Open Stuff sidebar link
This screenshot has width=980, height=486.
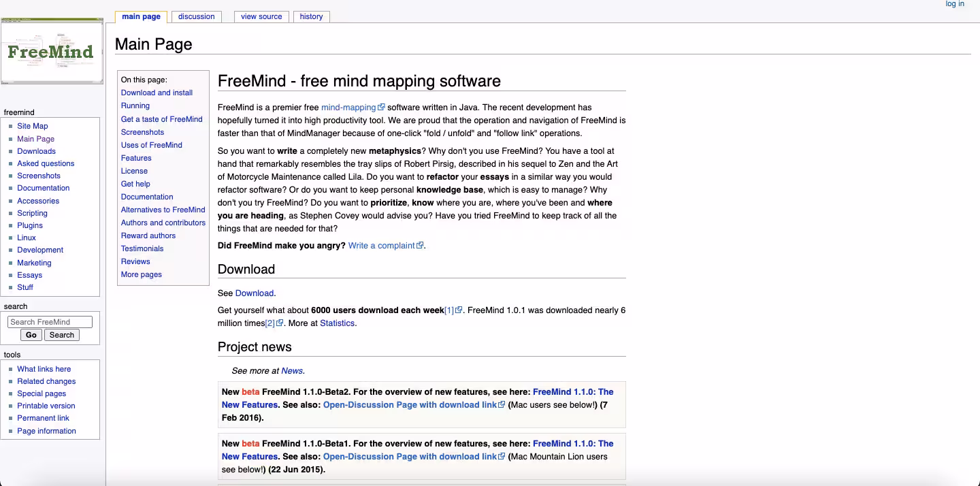click(x=25, y=287)
